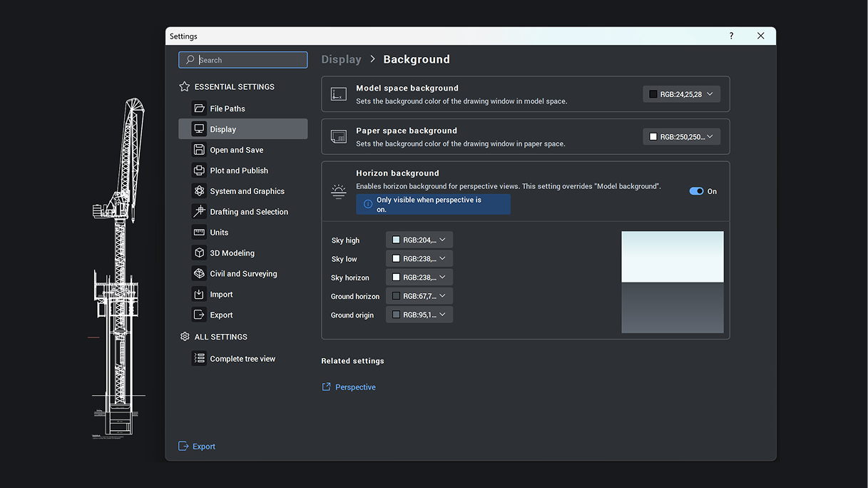This screenshot has height=488, width=868.
Task: Open the Sky low color dropdown
Action: 419,258
